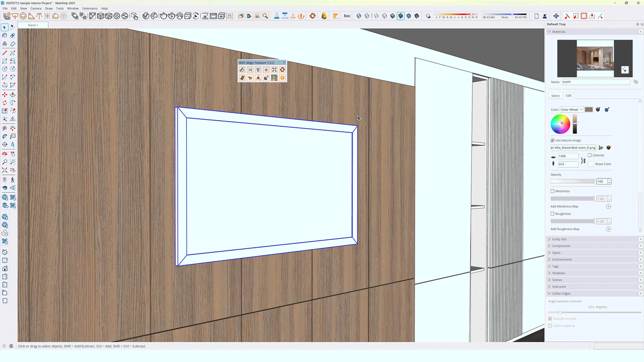
Task: Activate the red Line pencil tool
Action: click(x=5, y=52)
